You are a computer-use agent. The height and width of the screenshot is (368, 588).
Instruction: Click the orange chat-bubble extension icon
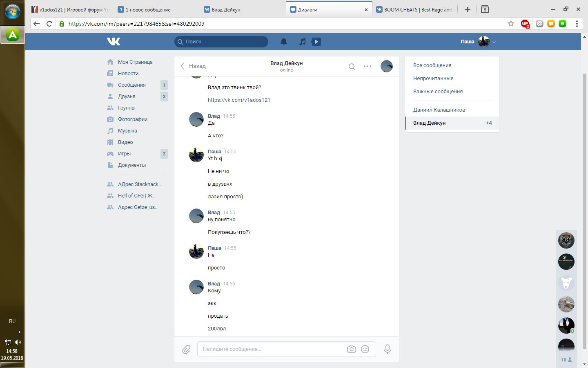[551, 24]
